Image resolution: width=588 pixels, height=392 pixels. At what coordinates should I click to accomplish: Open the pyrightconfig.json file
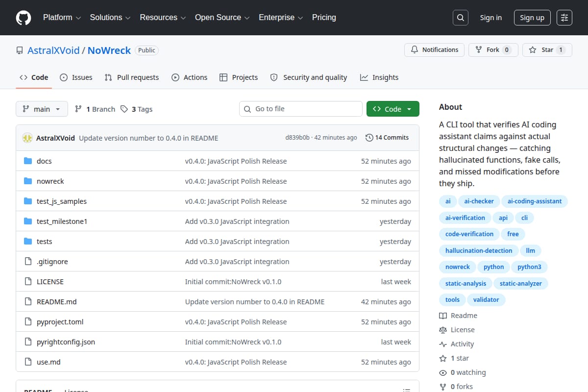pos(66,342)
